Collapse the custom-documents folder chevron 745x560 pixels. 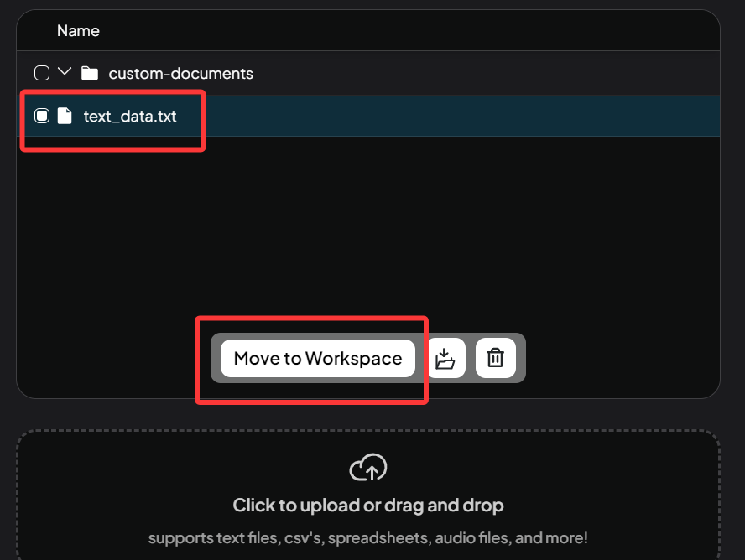pyautogui.click(x=65, y=72)
